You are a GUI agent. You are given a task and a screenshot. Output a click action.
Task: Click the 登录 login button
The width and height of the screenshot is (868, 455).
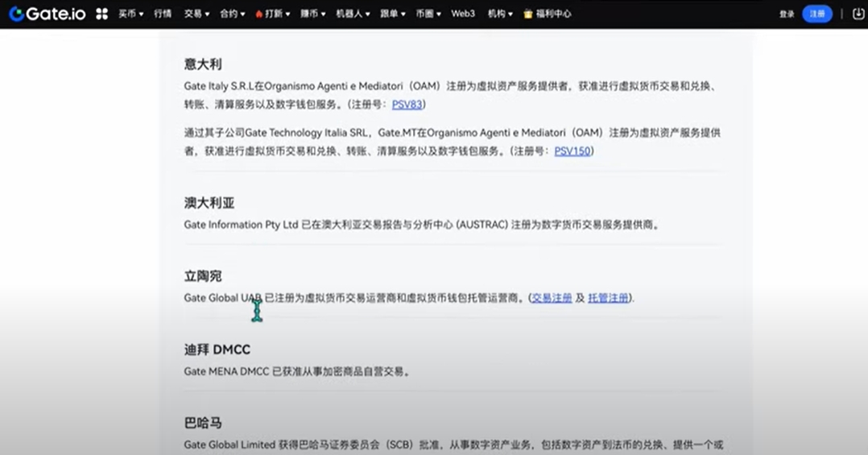coord(787,14)
